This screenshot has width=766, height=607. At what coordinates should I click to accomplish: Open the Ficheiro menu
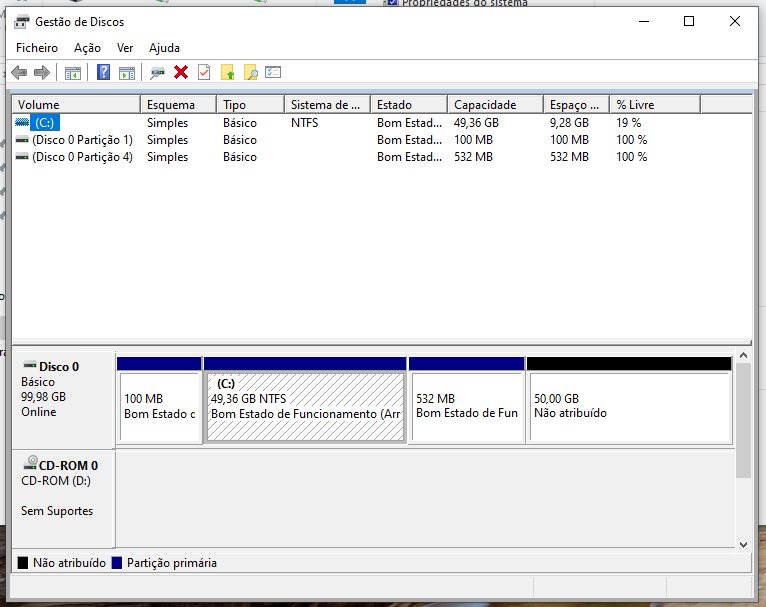(37, 48)
